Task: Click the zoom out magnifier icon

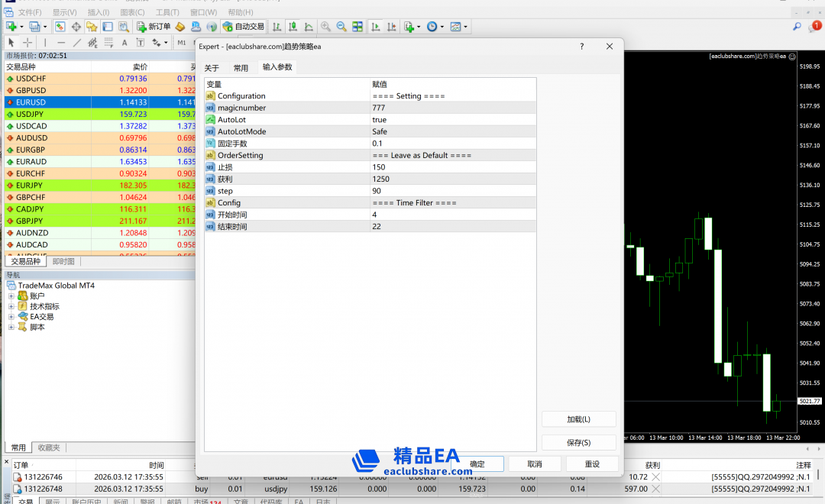Action: (341, 27)
